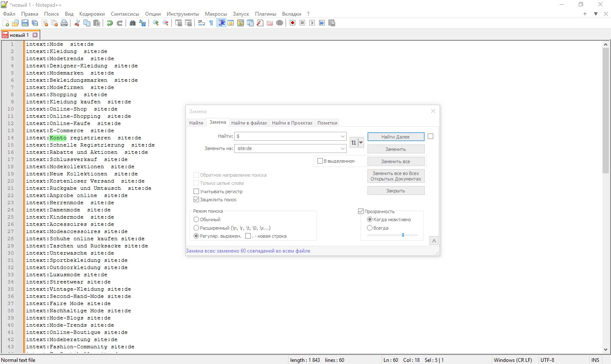Image resolution: width=611 pixels, height=364 pixels.
Task: Expand the 'Найти' field history dropdown
Action: (343, 136)
